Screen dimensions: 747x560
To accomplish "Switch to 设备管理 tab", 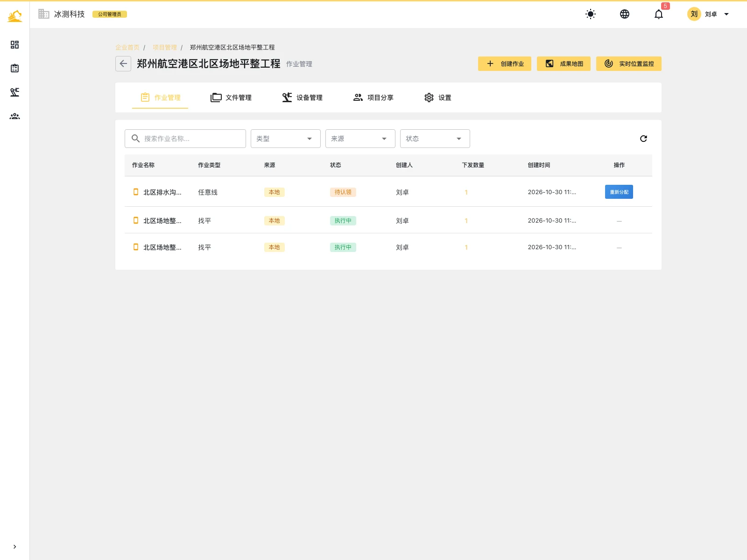I will pyautogui.click(x=302, y=98).
